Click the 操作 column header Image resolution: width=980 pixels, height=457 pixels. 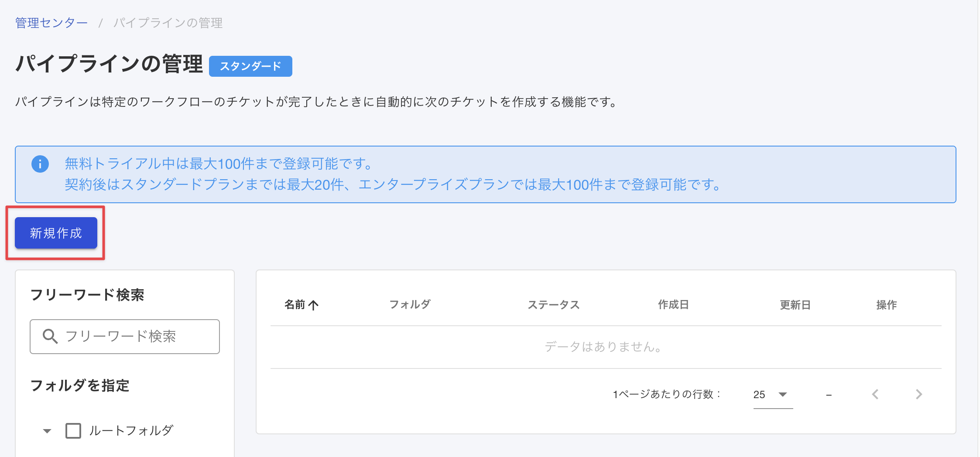point(887,305)
